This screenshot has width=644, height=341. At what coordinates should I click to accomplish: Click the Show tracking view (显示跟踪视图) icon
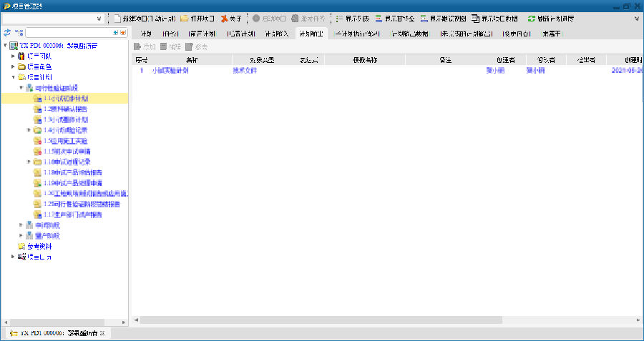(x=424, y=19)
